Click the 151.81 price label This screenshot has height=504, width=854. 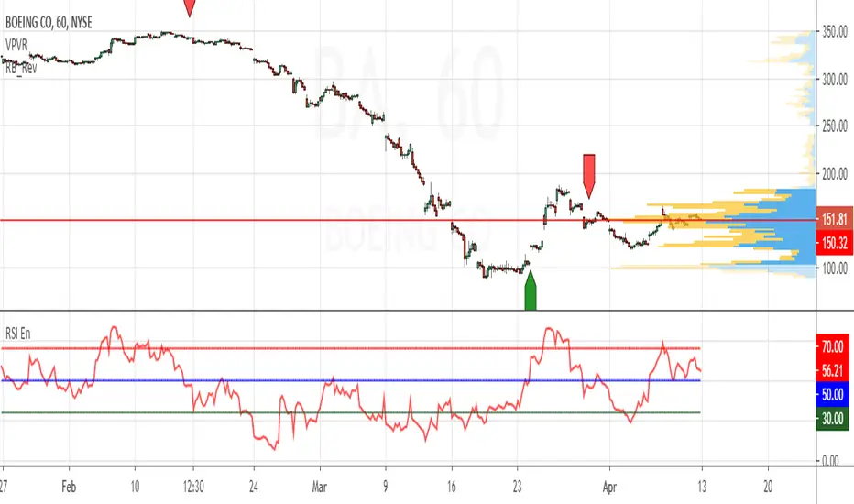(834, 219)
